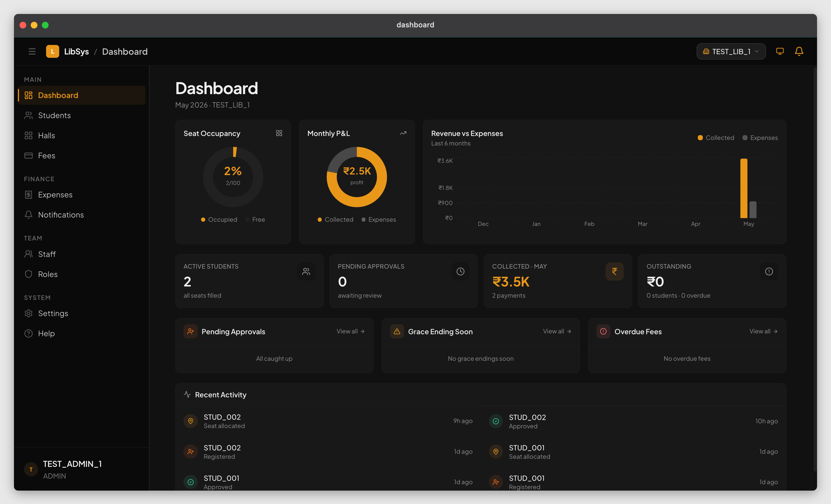Click the LibSys brand name
Screen dimensions: 831x504
[77, 51]
